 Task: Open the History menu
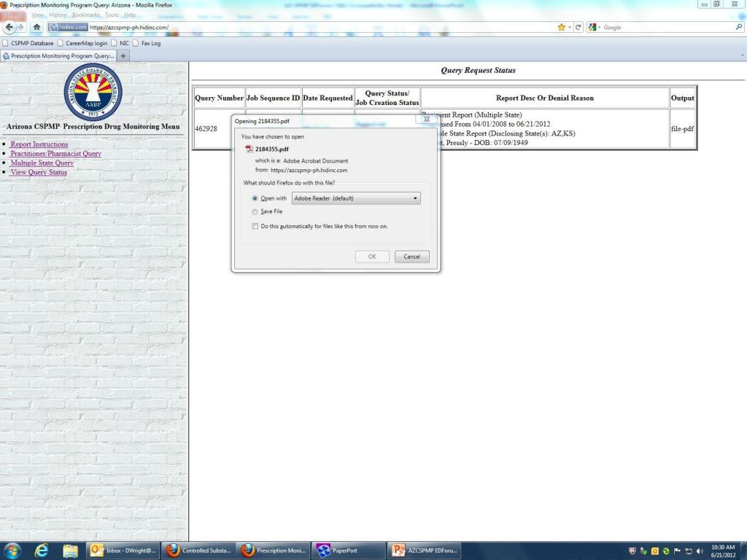58,15
